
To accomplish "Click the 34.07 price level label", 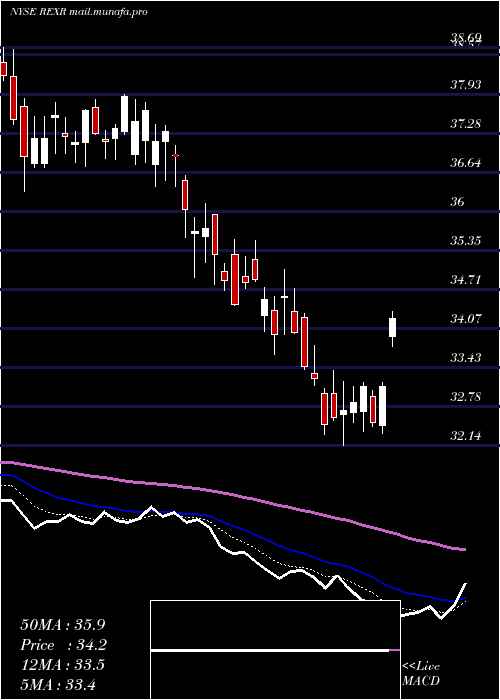I will pyautogui.click(x=466, y=319).
